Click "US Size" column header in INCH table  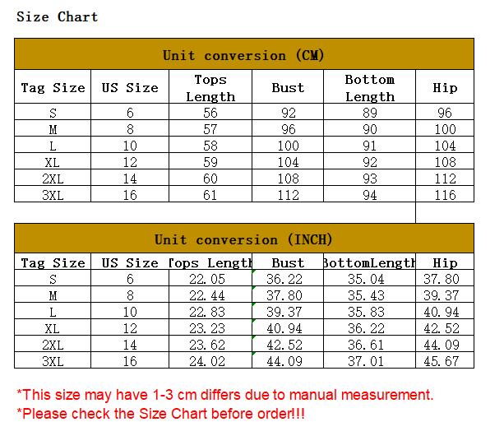130,263
